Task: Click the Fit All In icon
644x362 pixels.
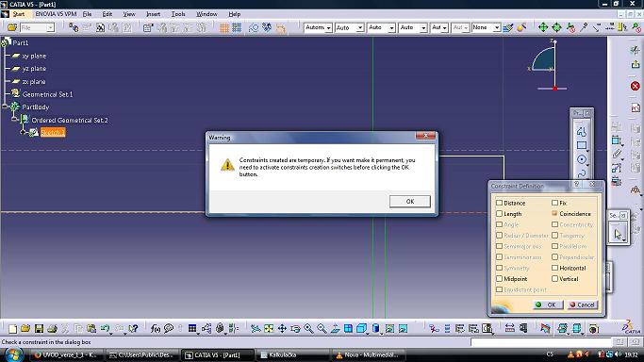Action: pos(269,328)
